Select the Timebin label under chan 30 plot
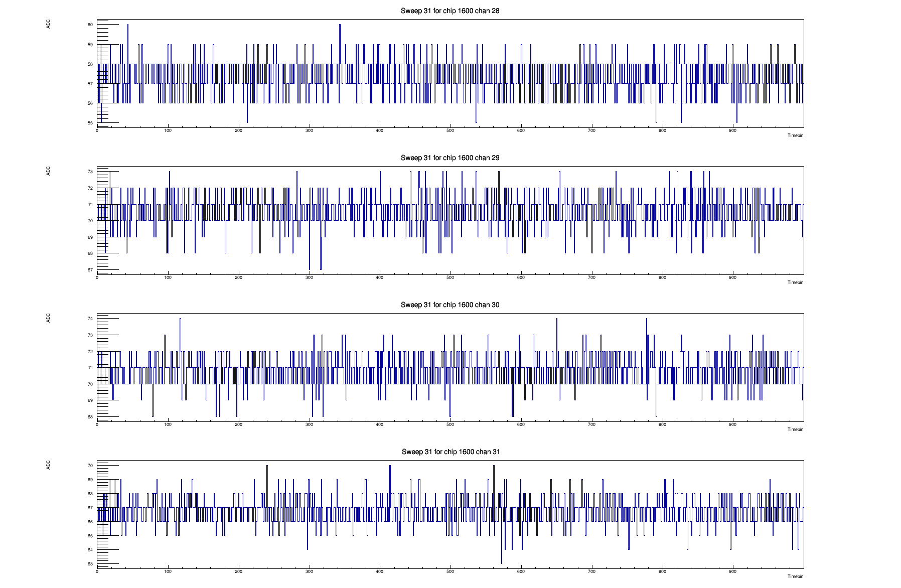 coord(795,429)
